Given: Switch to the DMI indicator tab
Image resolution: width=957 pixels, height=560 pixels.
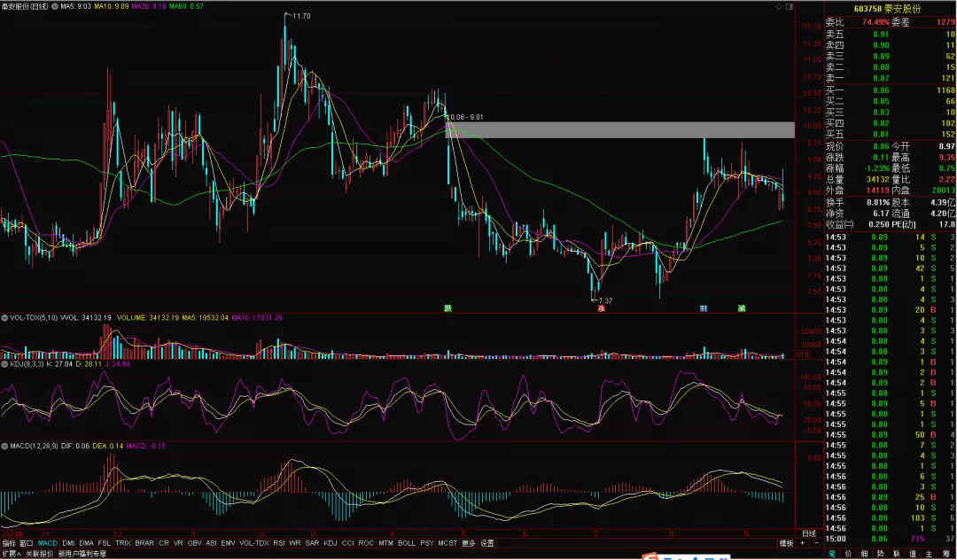Looking at the screenshot, I should pos(68,543).
